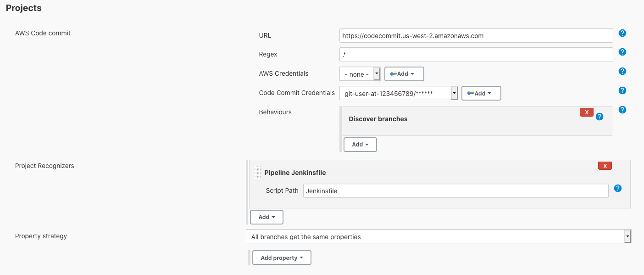The height and width of the screenshot is (275, 644).
Task: Click the help icon next to AWS Credentials
Action: tap(622, 71)
